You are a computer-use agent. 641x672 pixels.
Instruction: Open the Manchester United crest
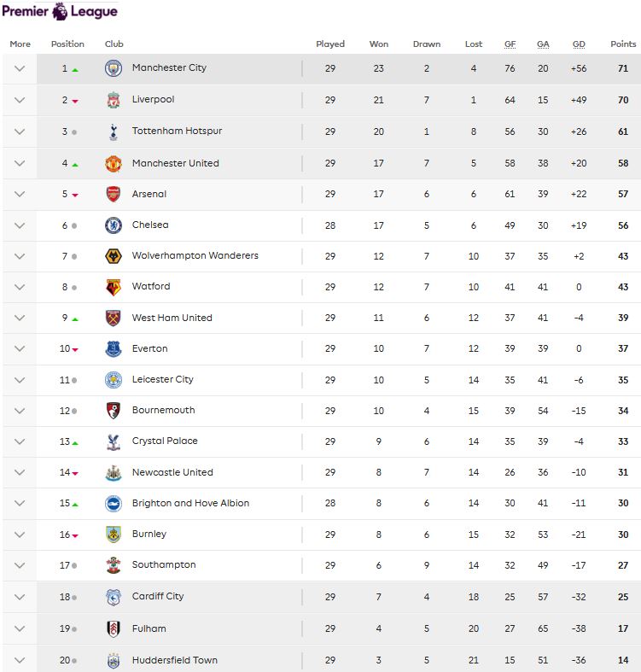click(x=114, y=164)
